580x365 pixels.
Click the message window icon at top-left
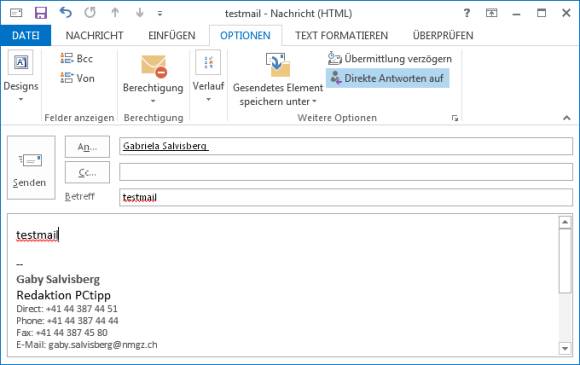16,13
